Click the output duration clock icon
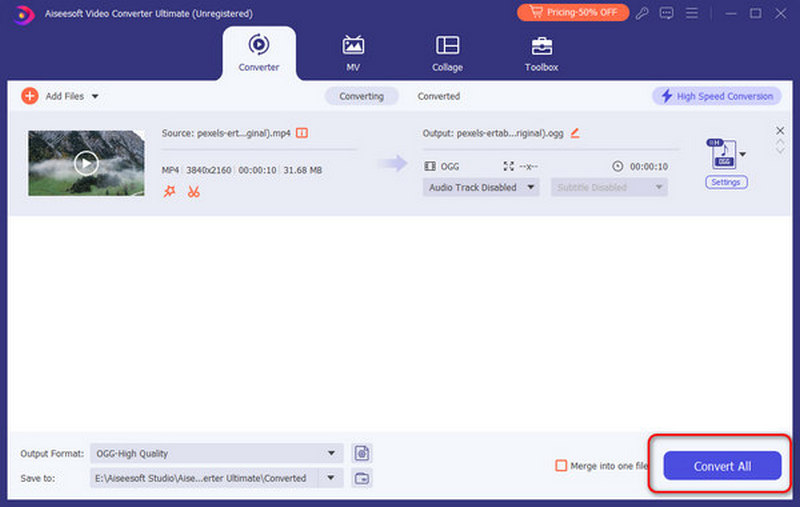Screen dimensions: 800x507 [x=618, y=166]
